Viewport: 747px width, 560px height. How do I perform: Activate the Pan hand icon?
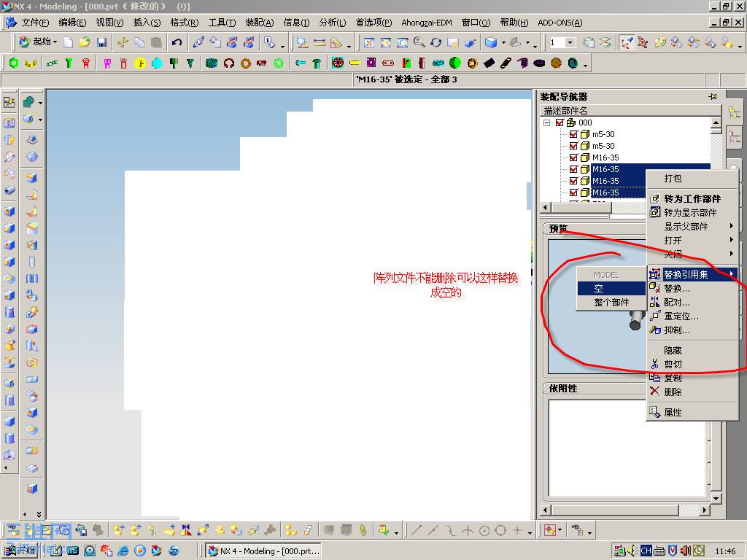452,42
